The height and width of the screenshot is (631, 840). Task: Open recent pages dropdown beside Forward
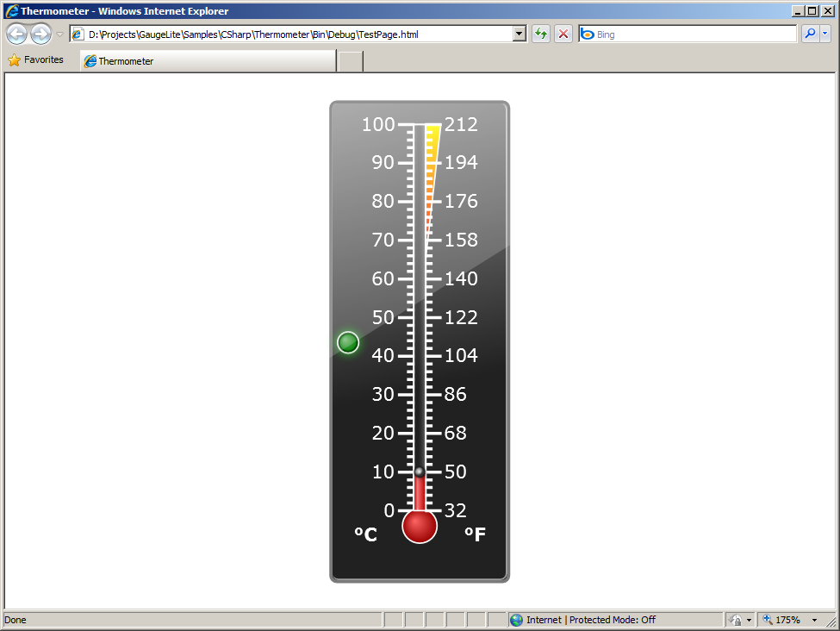[x=59, y=34]
